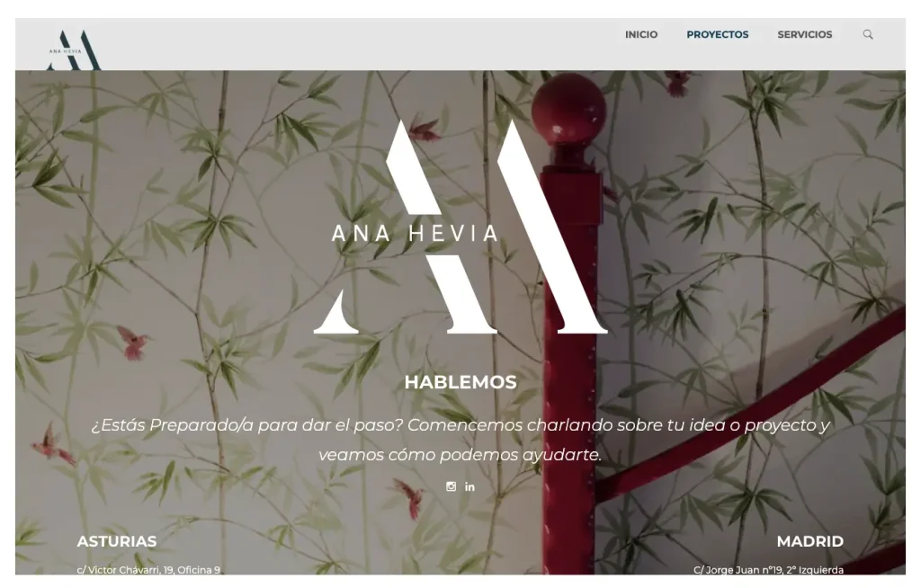Click the Víctor Chávarri 19 address
The height and width of the screenshot is (588, 921).
[x=148, y=570]
